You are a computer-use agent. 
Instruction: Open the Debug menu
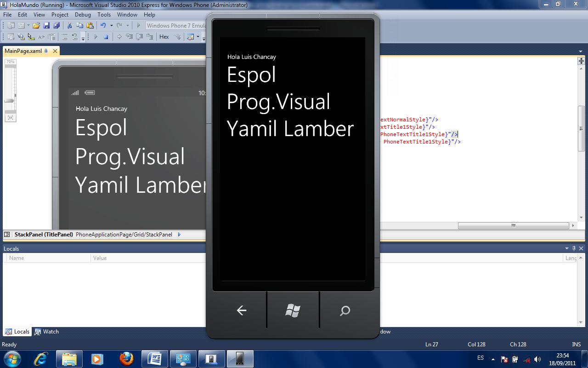point(83,15)
